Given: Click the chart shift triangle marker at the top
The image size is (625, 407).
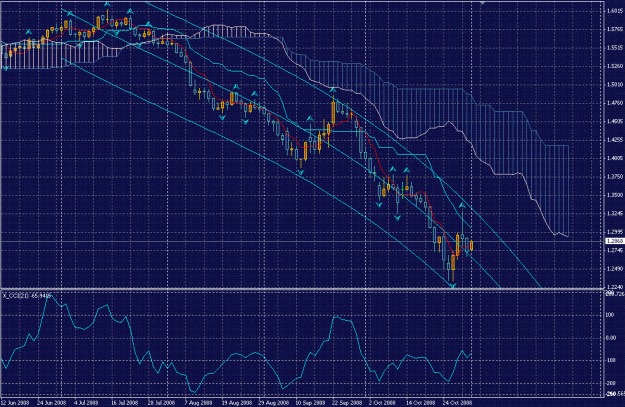Looking at the screenshot, I should [x=482, y=3].
